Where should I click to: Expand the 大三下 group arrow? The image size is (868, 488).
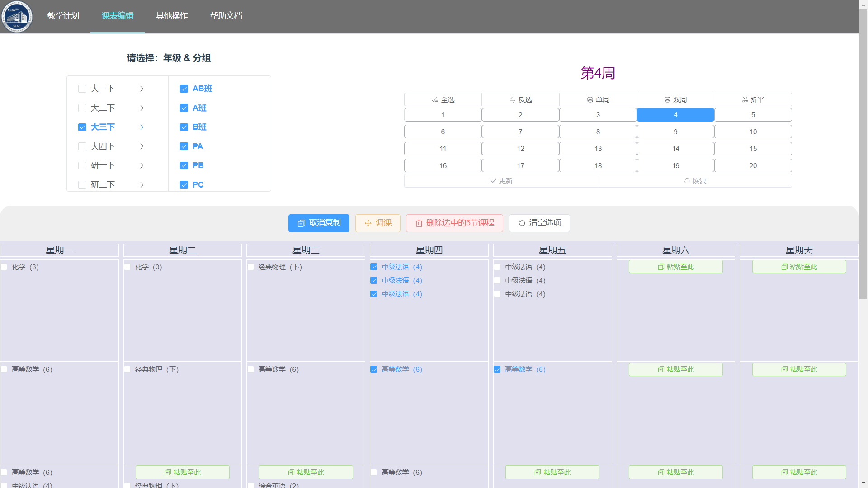(142, 127)
